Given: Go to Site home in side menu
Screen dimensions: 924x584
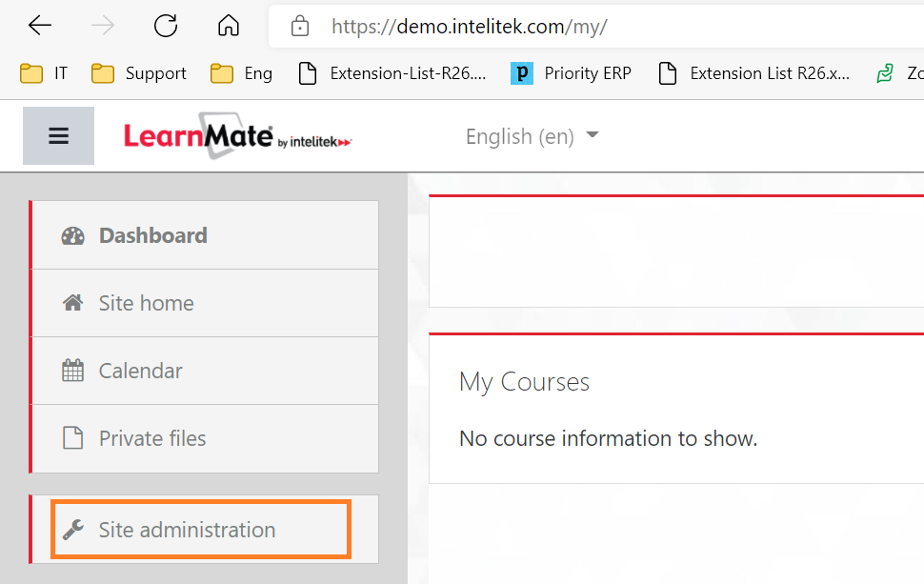Looking at the screenshot, I should [205, 303].
